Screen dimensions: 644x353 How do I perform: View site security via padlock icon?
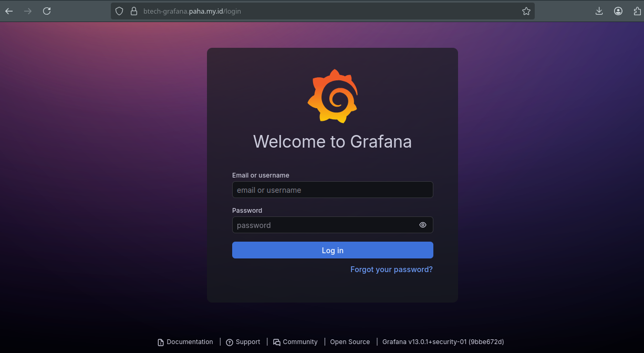133,11
